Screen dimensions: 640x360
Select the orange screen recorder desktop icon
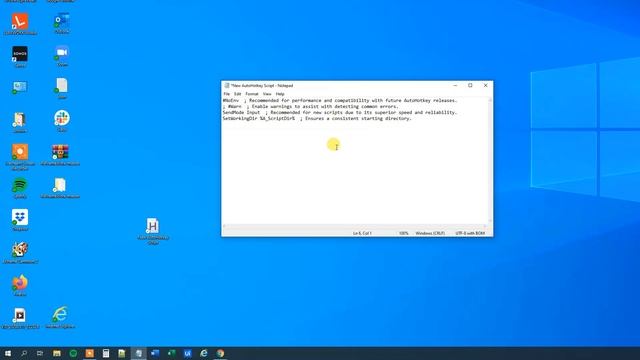pos(20,156)
